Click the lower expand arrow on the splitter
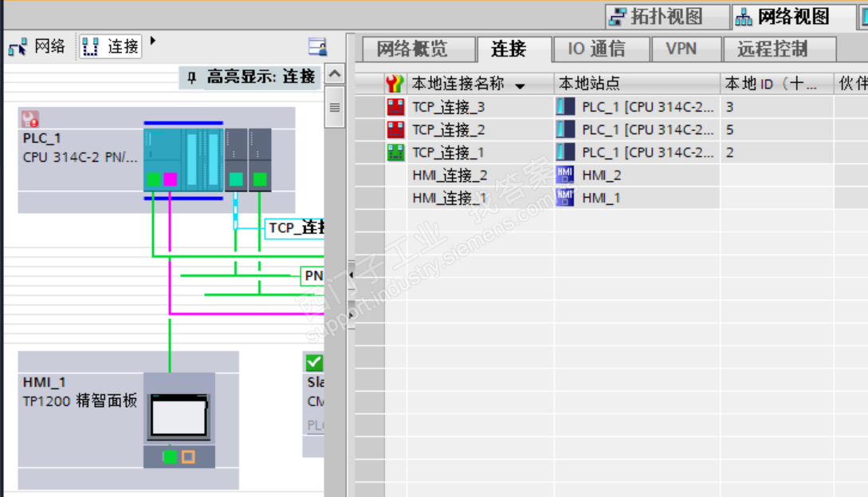This screenshot has width=868, height=497. (351, 315)
